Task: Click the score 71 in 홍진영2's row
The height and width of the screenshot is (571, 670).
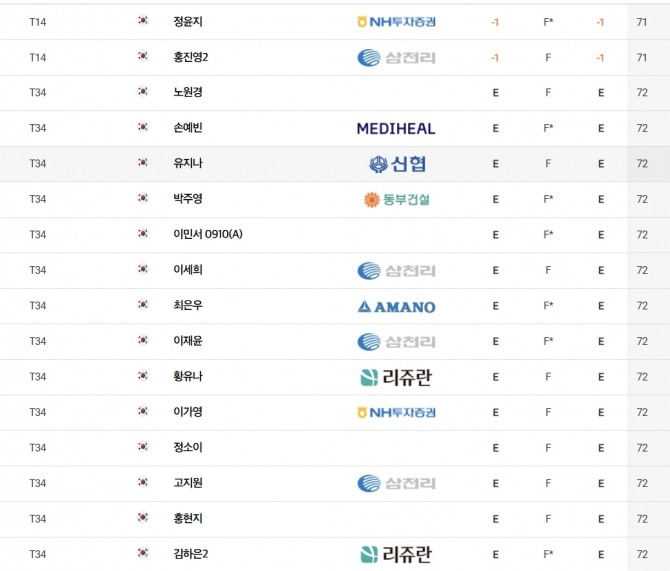Action: 642,58
